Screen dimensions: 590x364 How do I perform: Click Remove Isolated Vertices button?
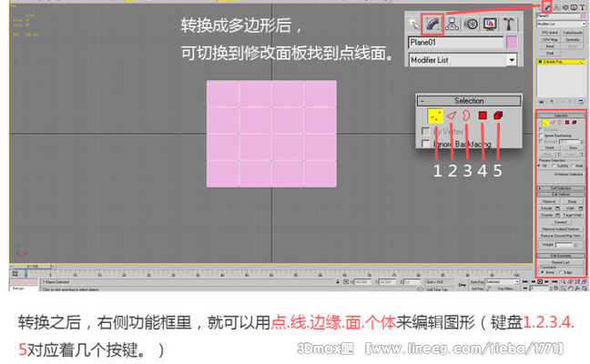[561, 229]
